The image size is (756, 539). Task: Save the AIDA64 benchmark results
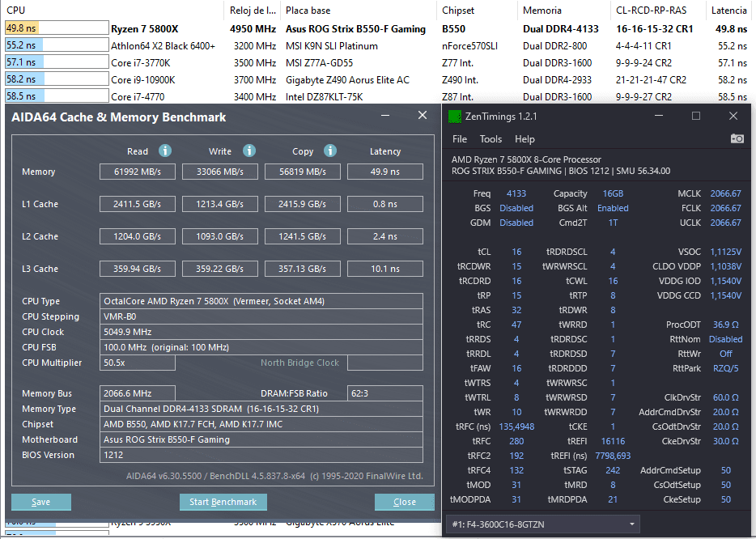[x=41, y=502]
